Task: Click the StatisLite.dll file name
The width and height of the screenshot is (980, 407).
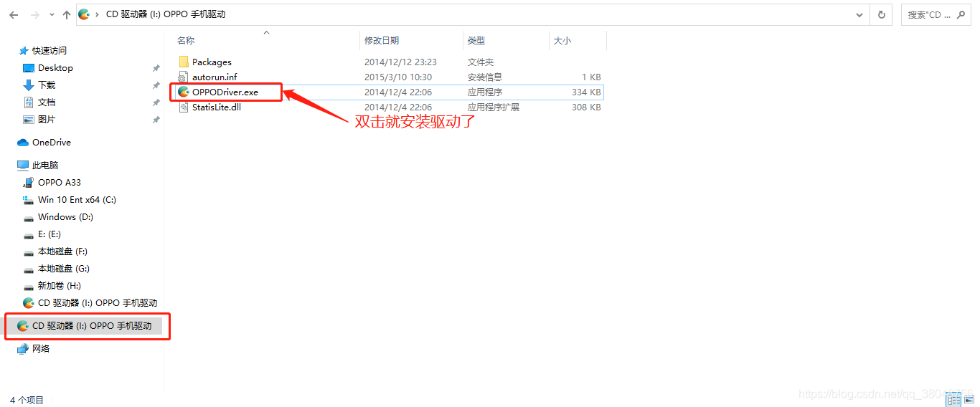Action: tap(216, 107)
